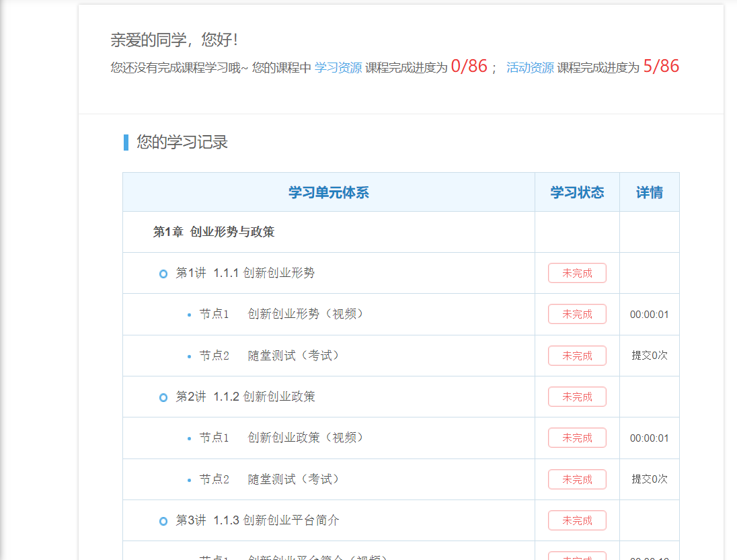Click the 未完成 status of 第2讲 创新创业政策
Screen dimensions: 737x560
pyautogui.click(x=576, y=397)
